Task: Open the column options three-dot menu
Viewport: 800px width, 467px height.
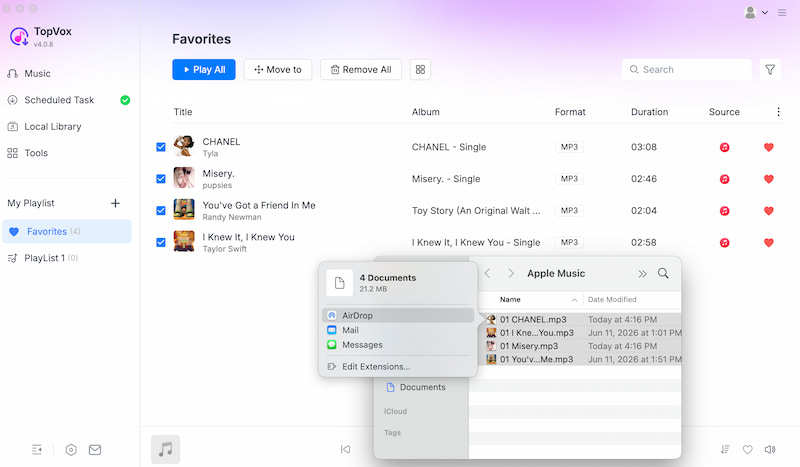Action: (778, 112)
